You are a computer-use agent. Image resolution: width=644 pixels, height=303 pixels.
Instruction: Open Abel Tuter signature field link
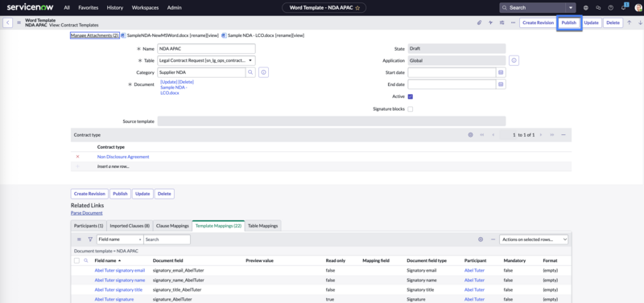[114, 300]
